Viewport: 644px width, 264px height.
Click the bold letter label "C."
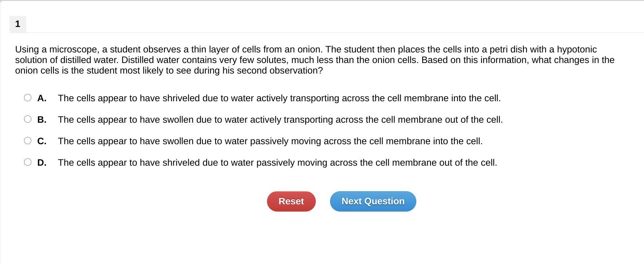pyautogui.click(x=42, y=141)
